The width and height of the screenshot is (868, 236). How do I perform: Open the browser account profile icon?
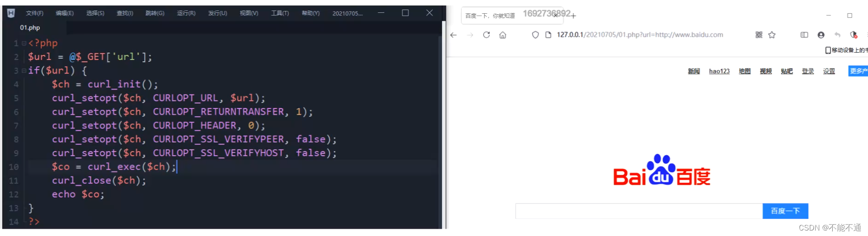pos(821,35)
